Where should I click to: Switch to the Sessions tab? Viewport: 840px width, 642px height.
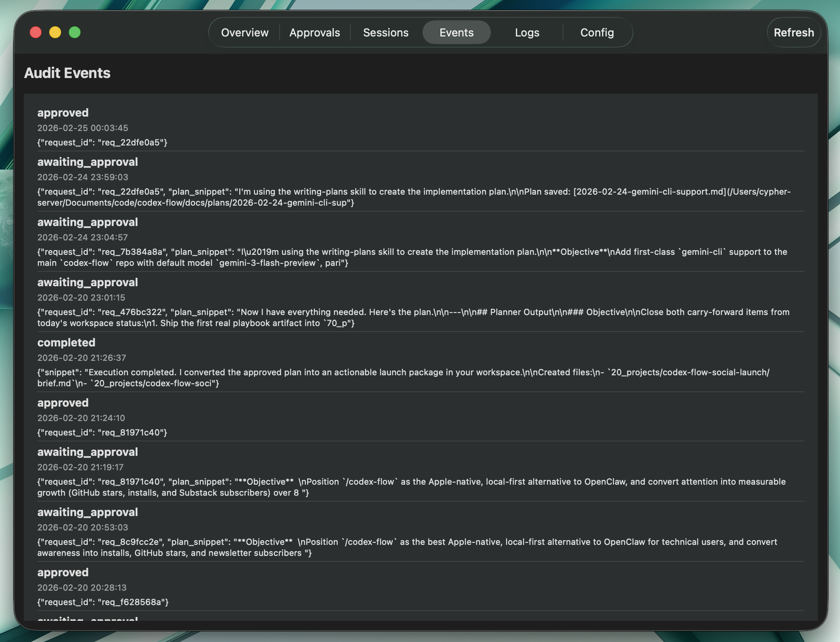coord(386,32)
